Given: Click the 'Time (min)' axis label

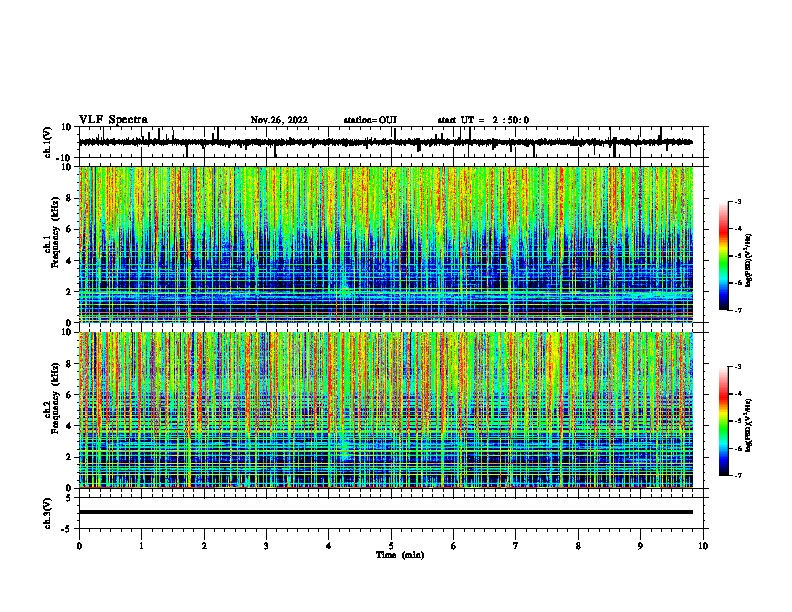Looking at the screenshot, I should (x=400, y=555).
